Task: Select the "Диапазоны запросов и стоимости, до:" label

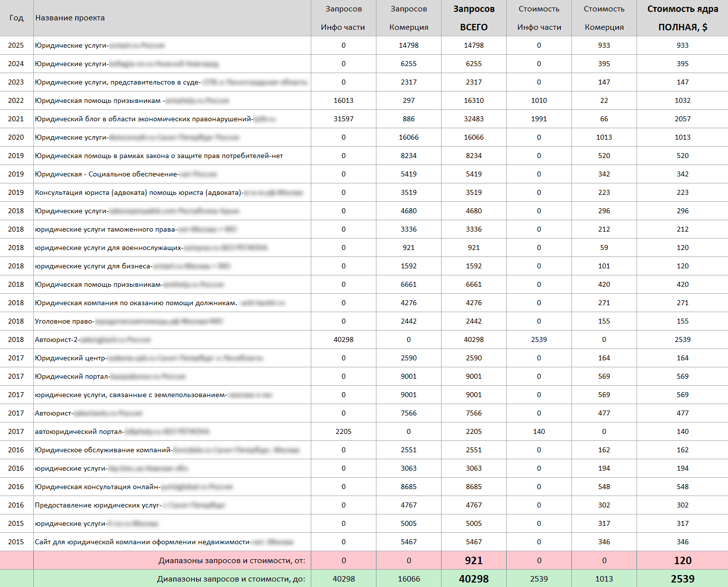Action: coord(231,579)
